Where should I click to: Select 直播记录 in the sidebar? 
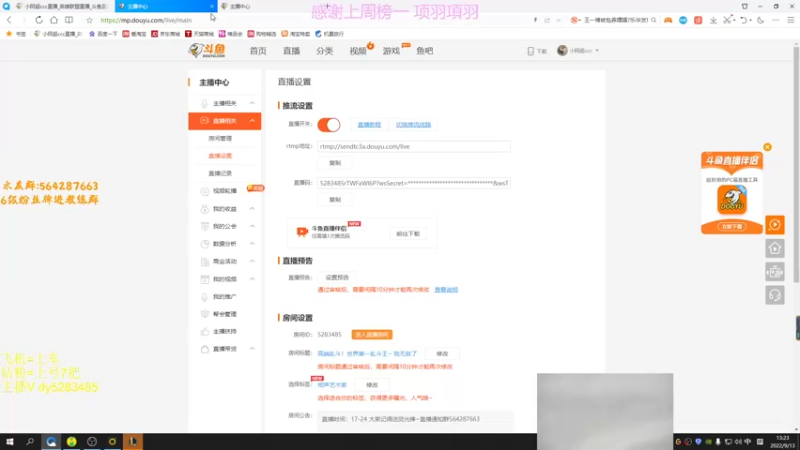tap(220, 173)
